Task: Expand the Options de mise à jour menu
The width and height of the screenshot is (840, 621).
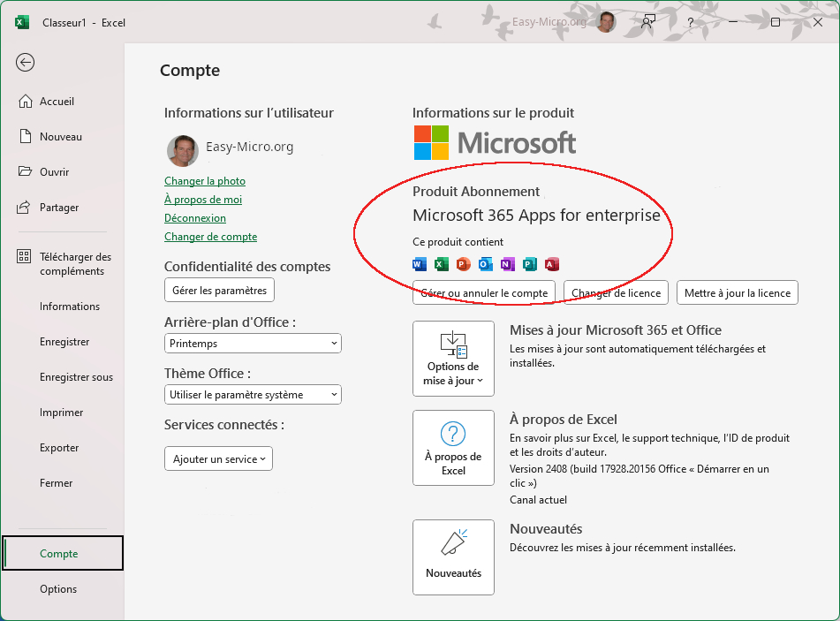Action: (x=453, y=359)
